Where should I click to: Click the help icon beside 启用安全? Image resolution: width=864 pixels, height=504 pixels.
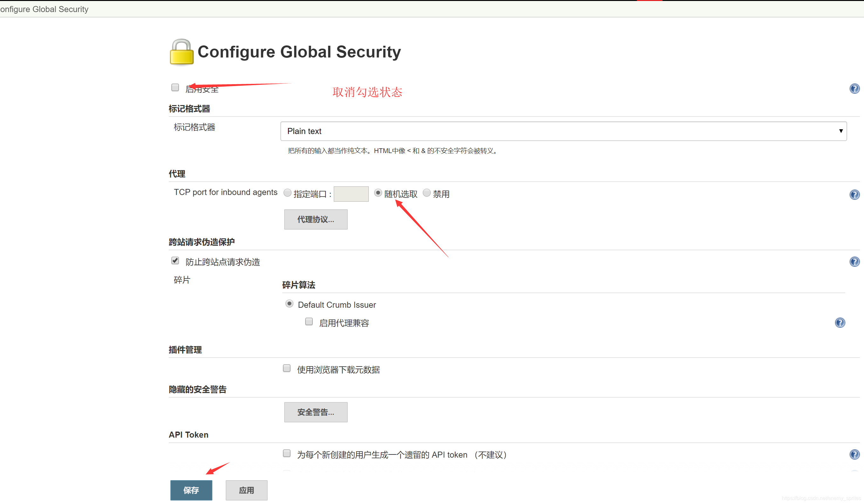point(854,89)
